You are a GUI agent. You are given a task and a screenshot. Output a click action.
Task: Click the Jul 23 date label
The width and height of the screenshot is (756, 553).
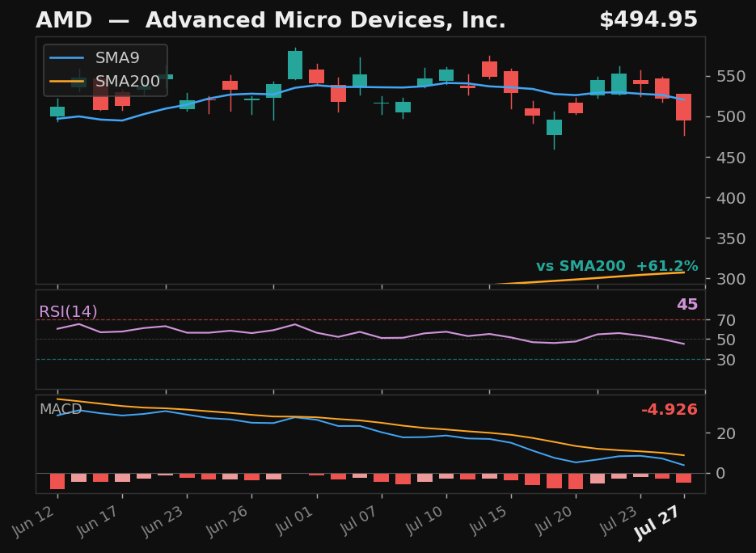click(617, 521)
